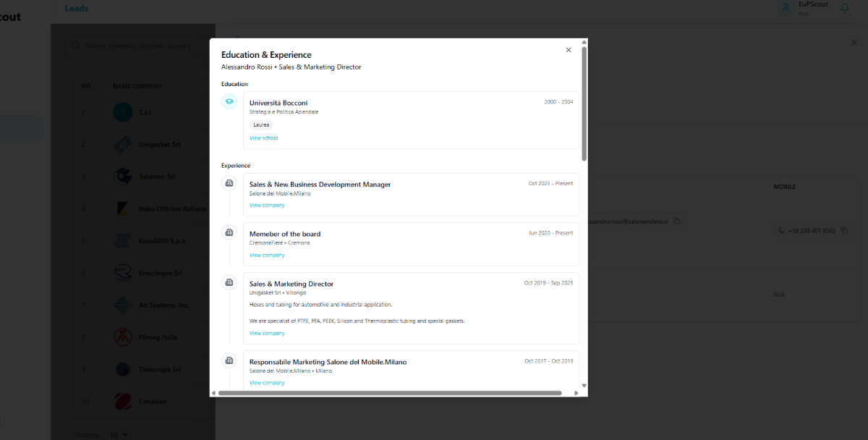Open View company link under Salone del Mobile.Milano manager role

267,206
